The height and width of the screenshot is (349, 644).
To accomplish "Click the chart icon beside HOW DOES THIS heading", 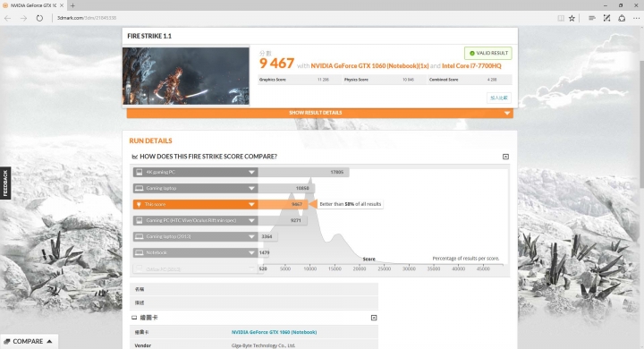I will [134, 157].
